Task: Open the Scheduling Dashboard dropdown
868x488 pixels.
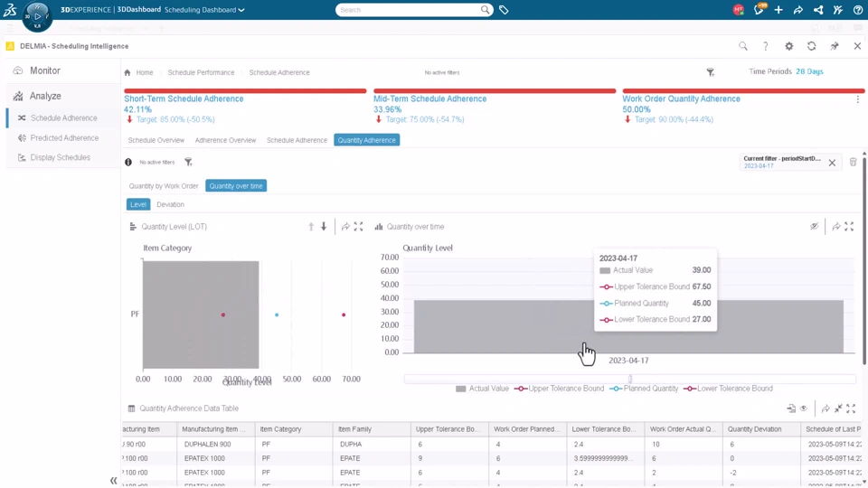Action: (204, 10)
